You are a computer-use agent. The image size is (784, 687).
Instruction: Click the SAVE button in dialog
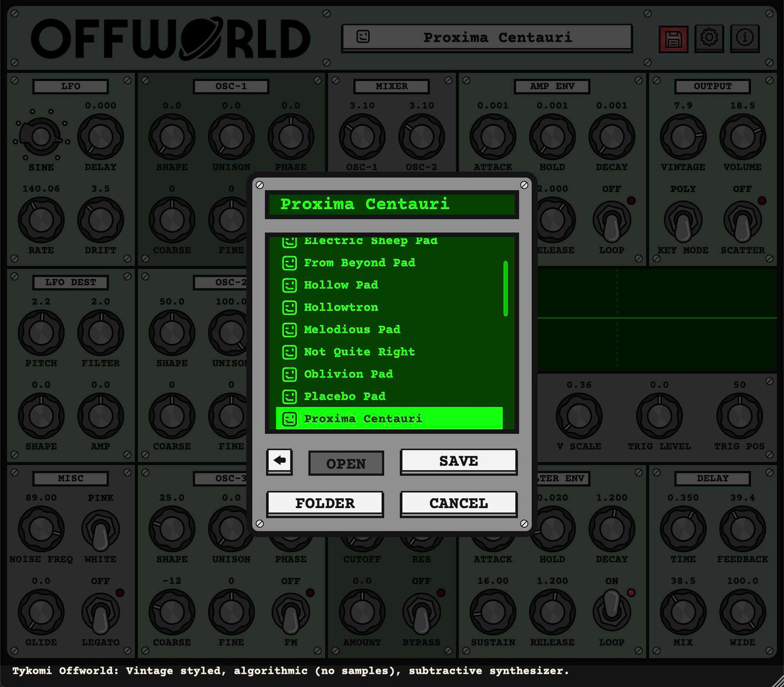458,461
